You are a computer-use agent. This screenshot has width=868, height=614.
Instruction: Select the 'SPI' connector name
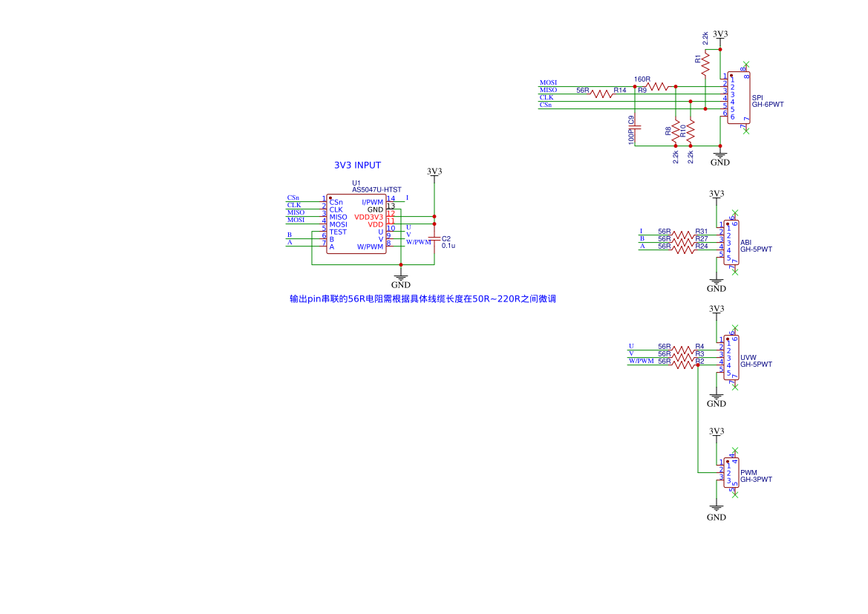coord(757,98)
